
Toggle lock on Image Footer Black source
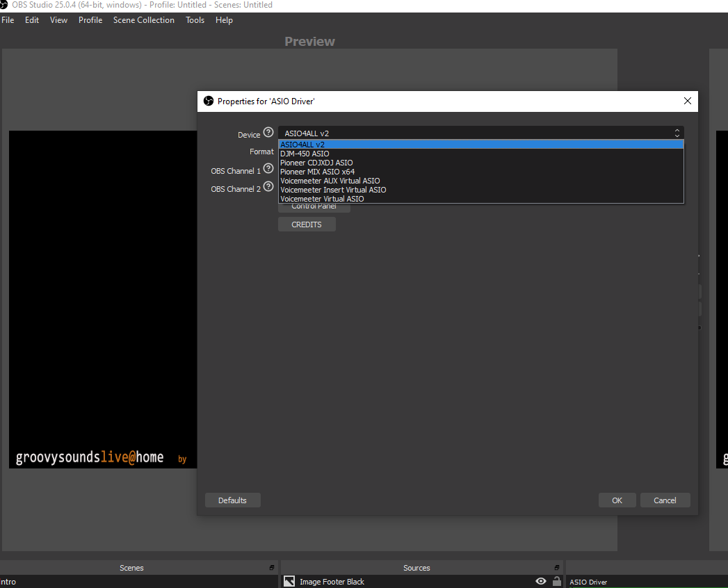click(557, 581)
